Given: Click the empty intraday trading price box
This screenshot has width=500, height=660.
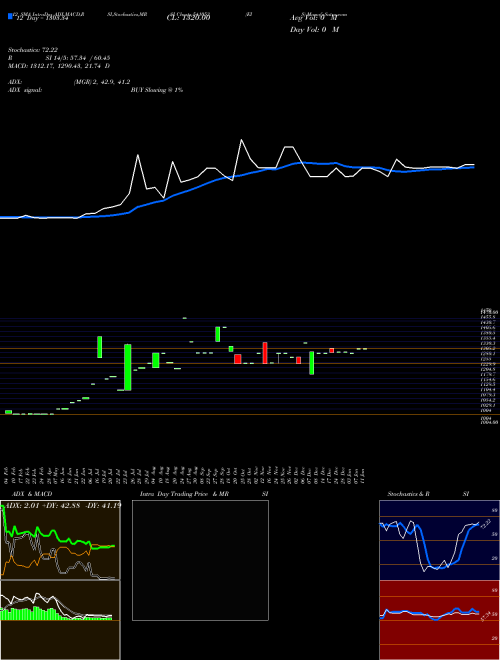Looking at the screenshot, I should click(x=200, y=560).
